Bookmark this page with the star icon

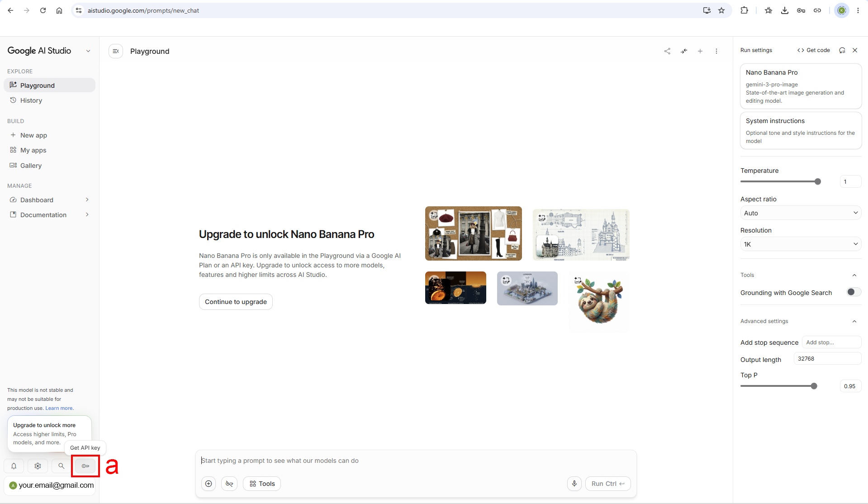[721, 10]
